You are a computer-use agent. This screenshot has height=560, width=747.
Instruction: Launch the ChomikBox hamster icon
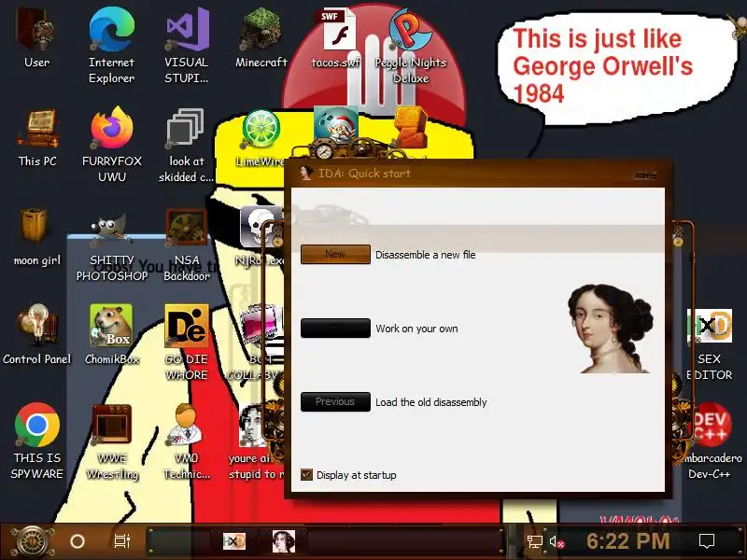click(x=111, y=335)
